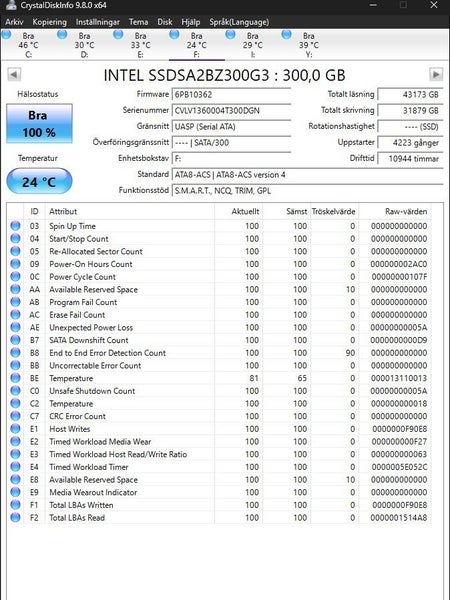Viewport: 450px width, 600px height.
Task: Open the Arkiv menu
Action: click(14, 22)
